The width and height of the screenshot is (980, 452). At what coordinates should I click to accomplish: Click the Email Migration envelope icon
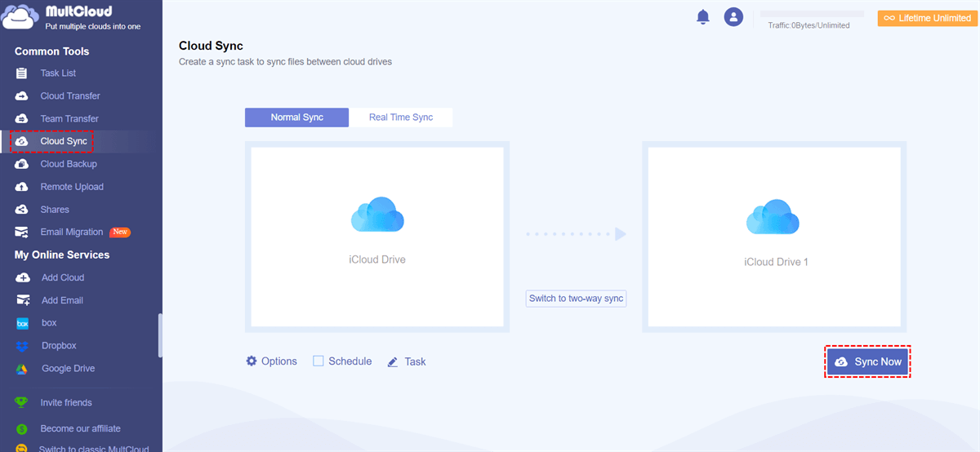pos(22,233)
